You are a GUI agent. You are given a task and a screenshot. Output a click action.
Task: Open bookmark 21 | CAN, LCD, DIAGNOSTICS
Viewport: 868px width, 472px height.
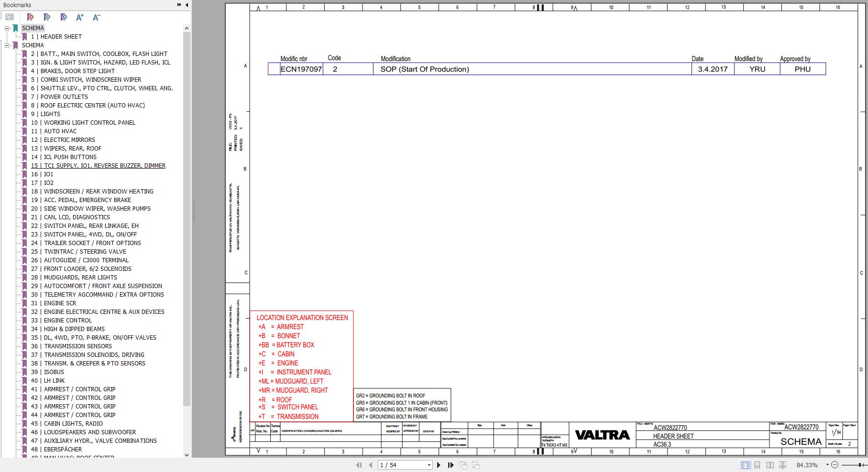70,217
